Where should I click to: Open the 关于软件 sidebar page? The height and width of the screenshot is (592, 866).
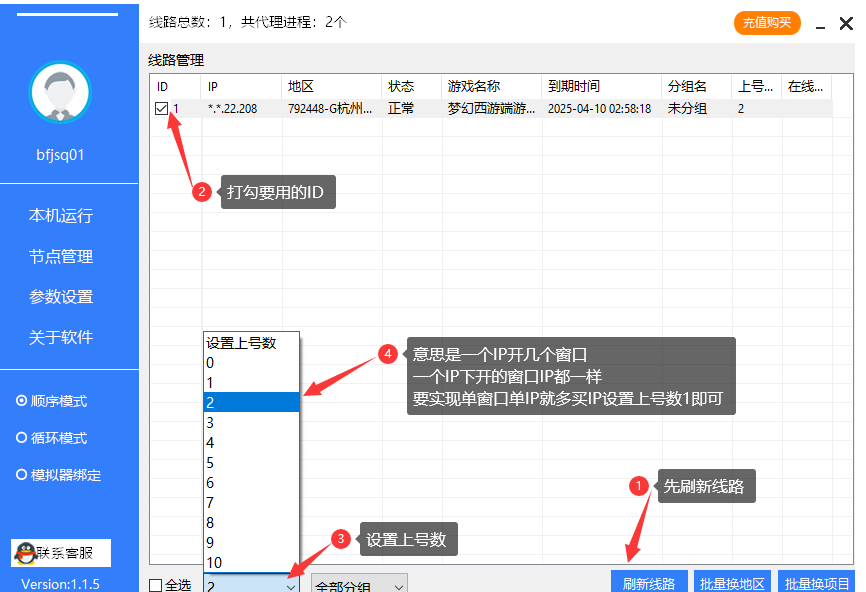[61, 337]
